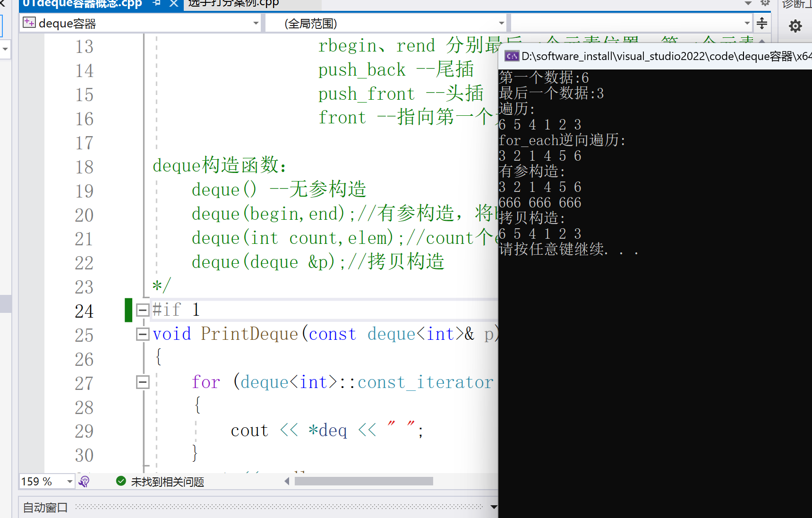Click line number 13 in the gutter

coord(84,46)
